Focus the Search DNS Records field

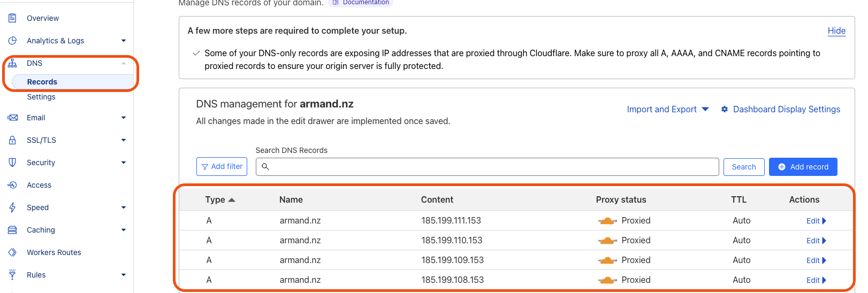tap(487, 167)
